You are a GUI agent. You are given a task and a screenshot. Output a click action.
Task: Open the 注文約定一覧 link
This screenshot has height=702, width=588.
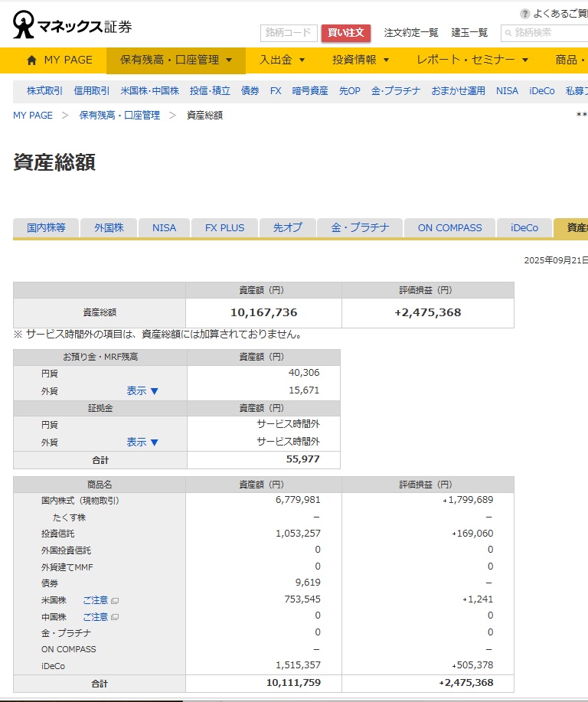click(x=411, y=33)
